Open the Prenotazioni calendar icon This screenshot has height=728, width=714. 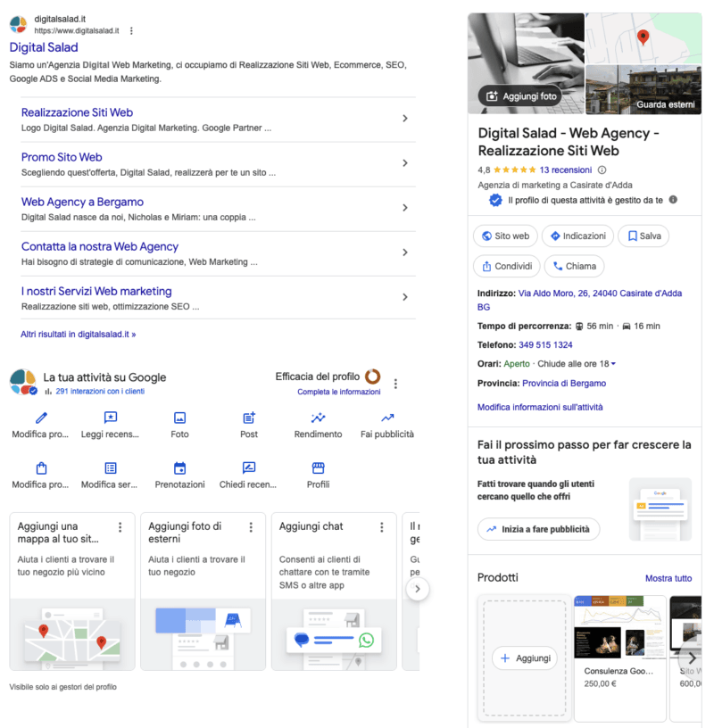[x=179, y=468]
